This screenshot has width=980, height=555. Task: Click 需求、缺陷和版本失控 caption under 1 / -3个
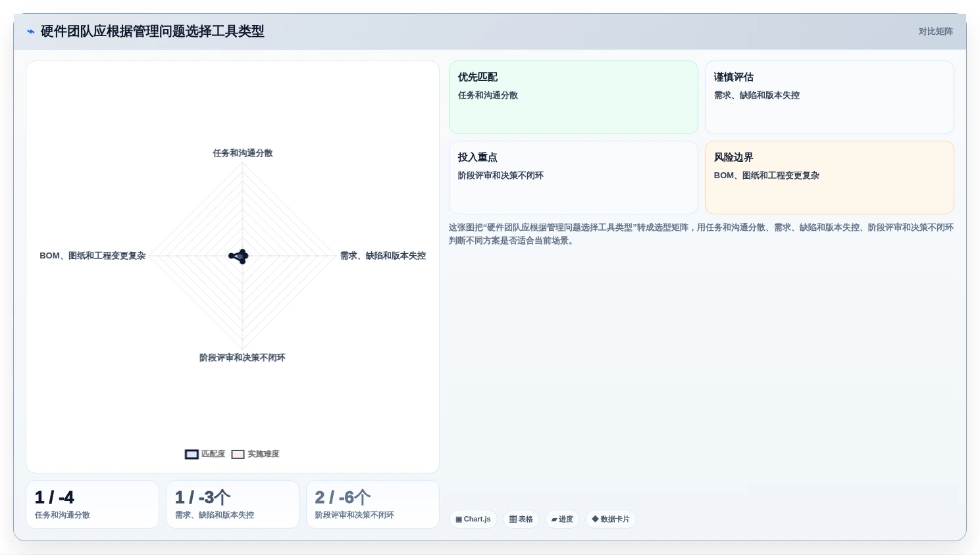(x=215, y=515)
